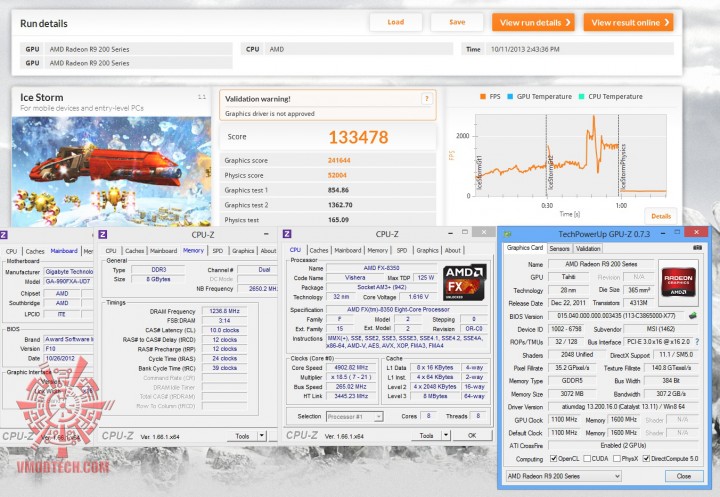Click the ATI CrossFire Enabled (2 GPUs) field
The width and height of the screenshot is (720, 497).
[x=623, y=445]
